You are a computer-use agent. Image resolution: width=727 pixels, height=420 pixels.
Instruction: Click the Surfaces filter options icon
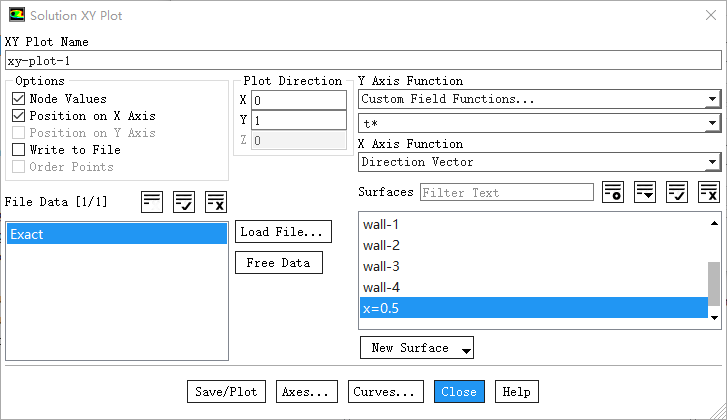613,192
